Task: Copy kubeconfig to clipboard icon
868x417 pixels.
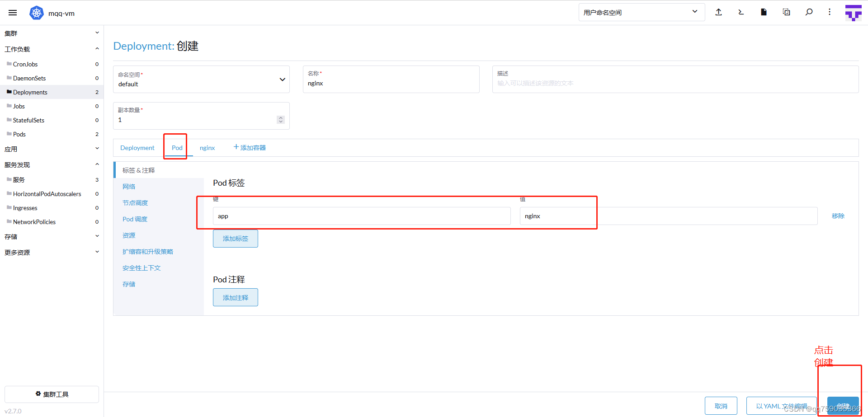Action: pos(786,12)
